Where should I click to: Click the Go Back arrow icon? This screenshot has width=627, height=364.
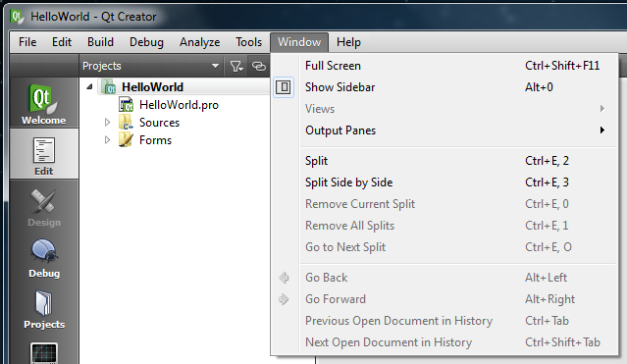pyautogui.click(x=284, y=278)
